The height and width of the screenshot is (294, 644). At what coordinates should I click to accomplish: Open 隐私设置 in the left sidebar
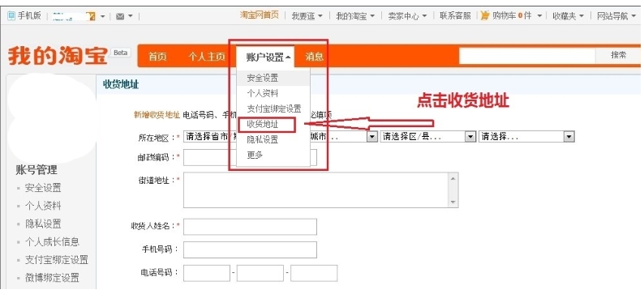(x=43, y=224)
